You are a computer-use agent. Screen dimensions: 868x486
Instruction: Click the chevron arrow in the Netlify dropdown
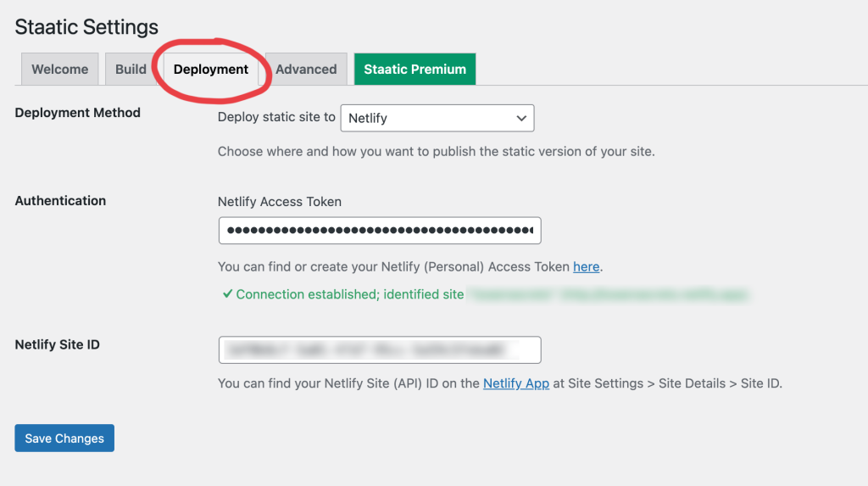pyautogui.click(x=521, y=119)
